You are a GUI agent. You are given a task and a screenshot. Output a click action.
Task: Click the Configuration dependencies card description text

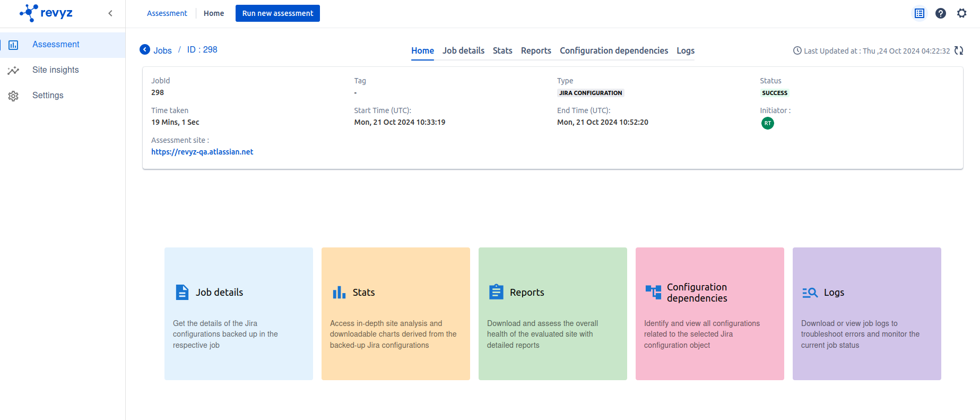[702, 334]
